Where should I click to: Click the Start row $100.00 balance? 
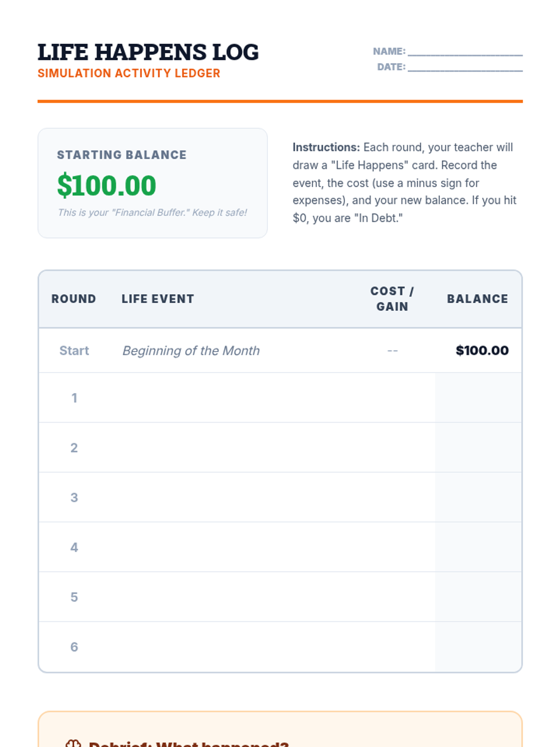482,351
